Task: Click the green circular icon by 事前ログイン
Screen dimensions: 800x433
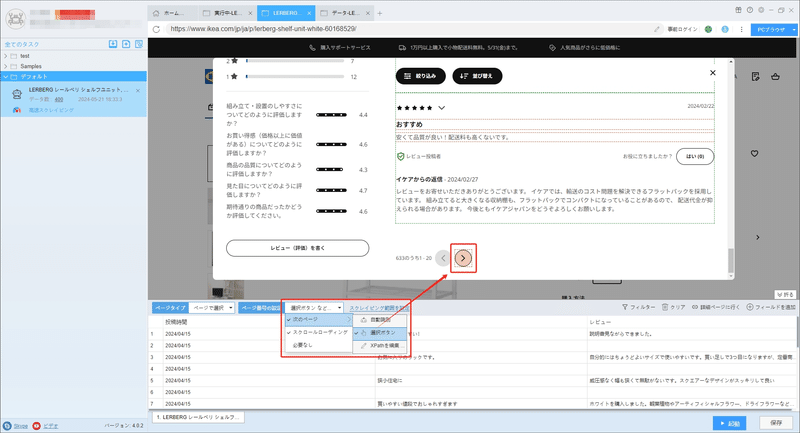Action: (708, 29)
